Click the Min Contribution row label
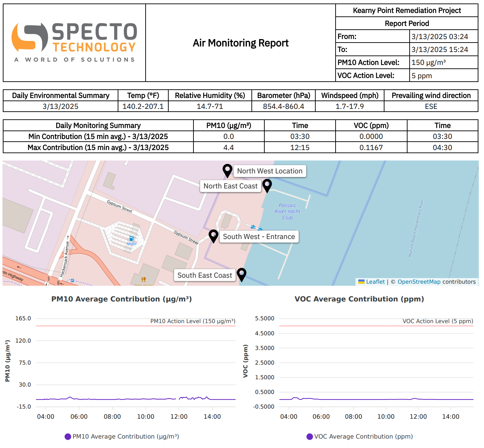Image resolution: width=484 pixels, height=448 pixels. [98, 136]
